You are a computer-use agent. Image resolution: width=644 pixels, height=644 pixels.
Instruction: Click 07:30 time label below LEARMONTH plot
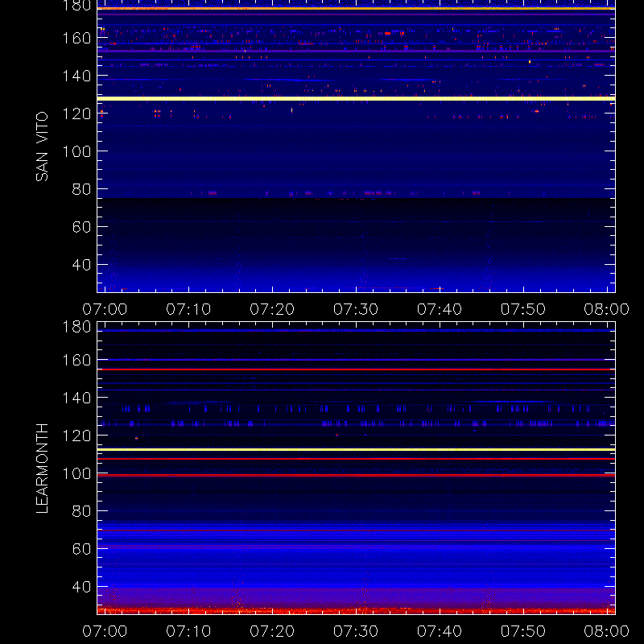click(356, 631)
